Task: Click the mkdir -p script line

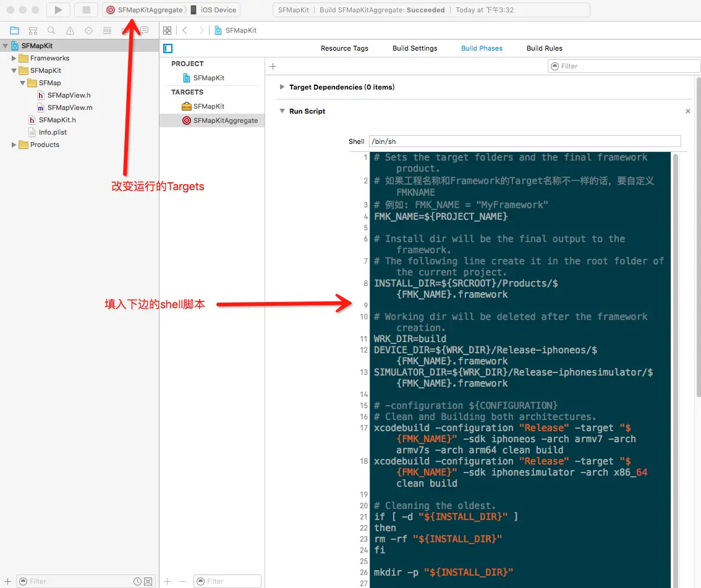Action: (443, 573)
